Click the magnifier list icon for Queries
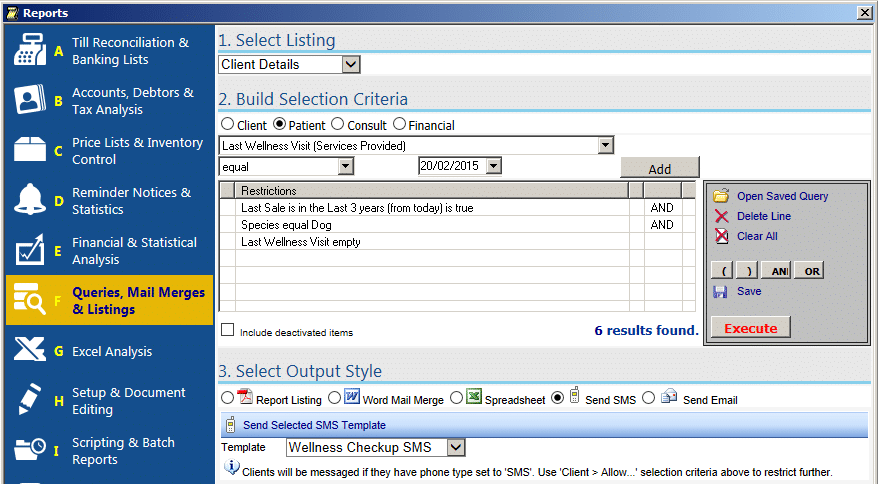 coord(29,299)
